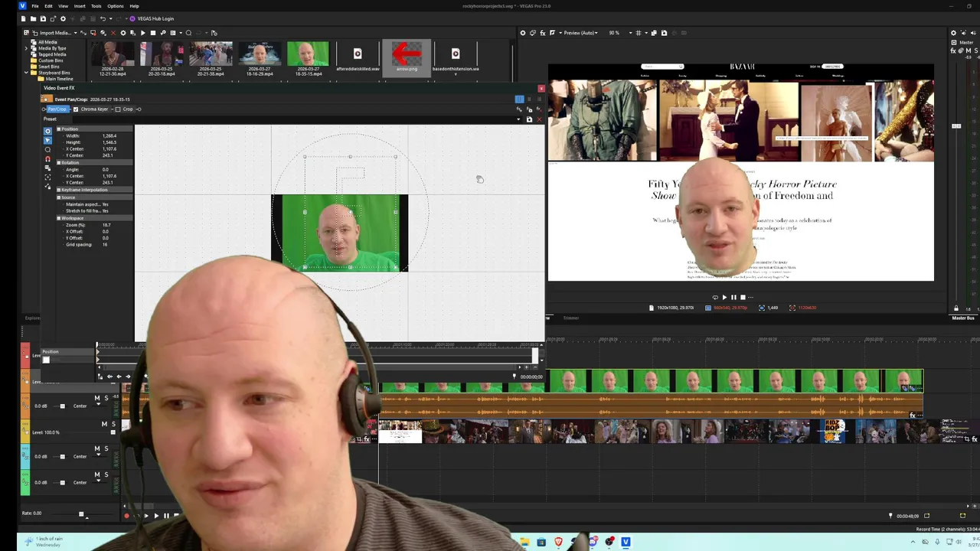The height and width of the screenshot is (551, 980).
Task: Toggle split screen view icon in preview toolbar
Action: [552, 33]
